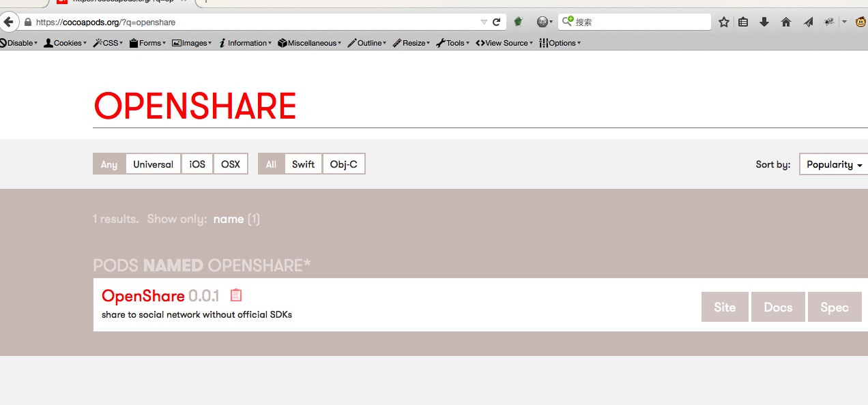Copy the OpenShare pod with the clipboard icon
Viewport: 868px width, 405px height.
[236, 295]
